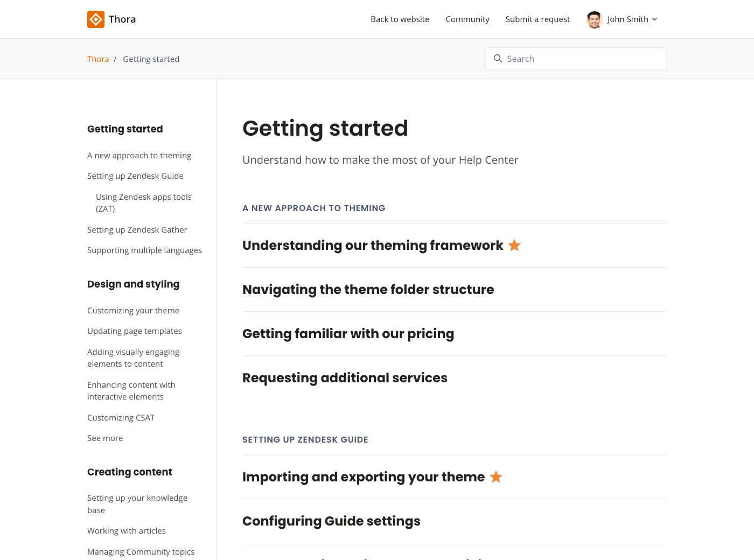Select Using Zendesk apps tools (ZAT) in sidebar
Screen dimensions: 754x560
tap(143, 203)
